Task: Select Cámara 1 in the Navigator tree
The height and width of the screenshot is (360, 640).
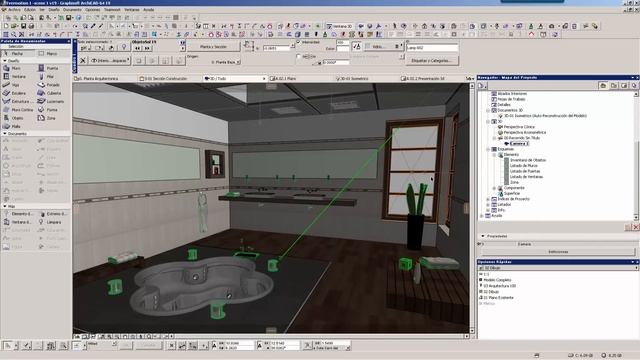Action: point(519,144)
